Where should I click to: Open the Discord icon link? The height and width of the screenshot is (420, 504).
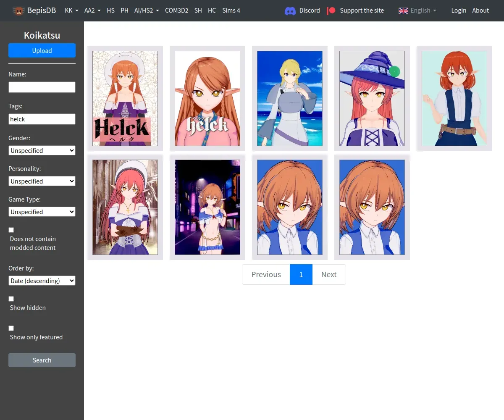[x=290, y=10]
